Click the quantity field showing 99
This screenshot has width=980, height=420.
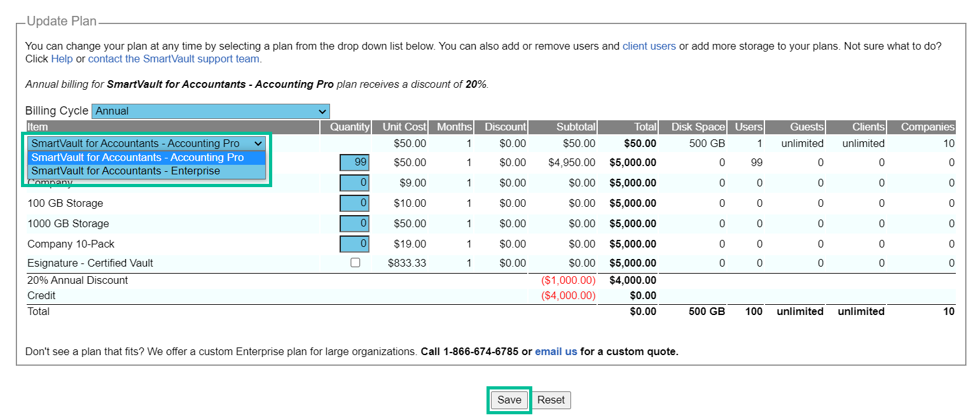pos(354,163)
